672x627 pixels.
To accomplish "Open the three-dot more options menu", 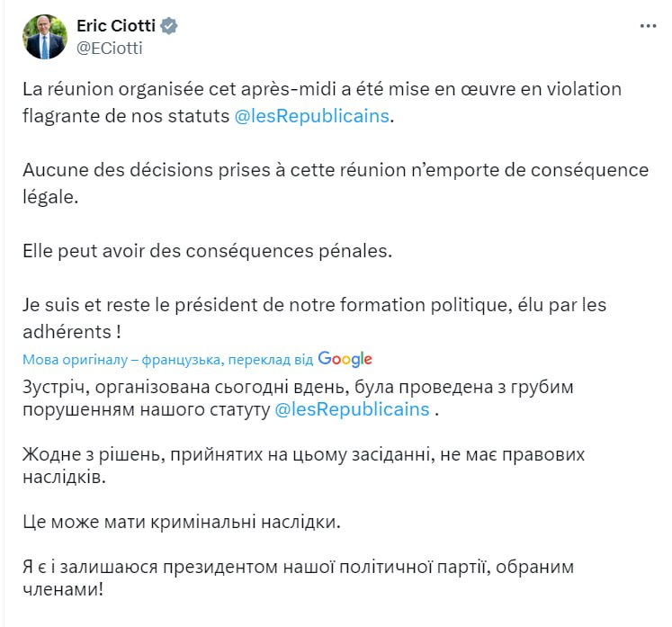I will [x=648, y=27].
